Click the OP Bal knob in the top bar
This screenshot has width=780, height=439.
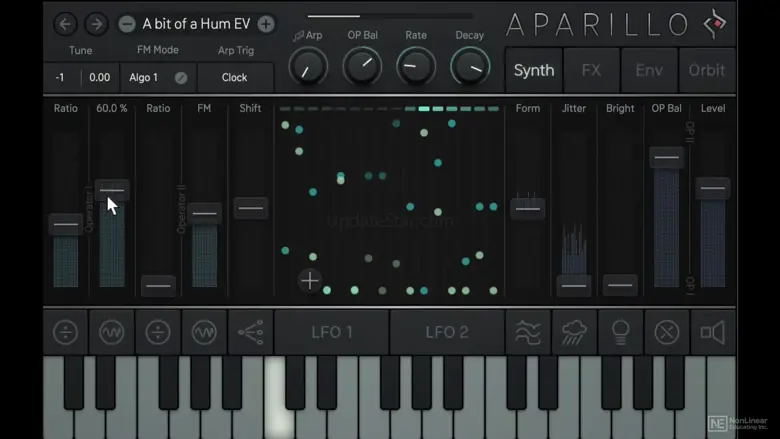[362, 67]
